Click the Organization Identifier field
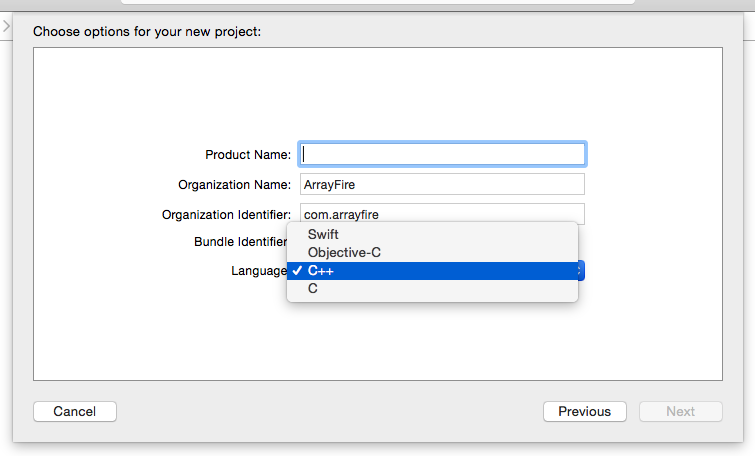Image resolution: width=755 pixels, height=456 pixels. (x=442, y=213)
